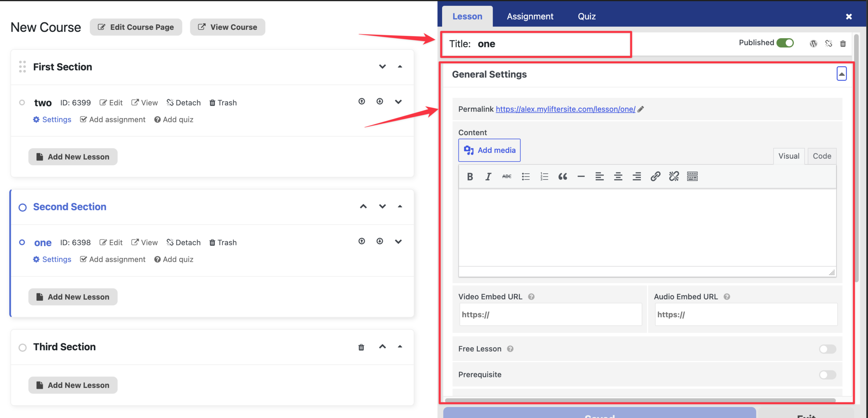868x418 pixels.
Task: Insert a numbered list
Action: pyautogui.click(x=544, y=176)
